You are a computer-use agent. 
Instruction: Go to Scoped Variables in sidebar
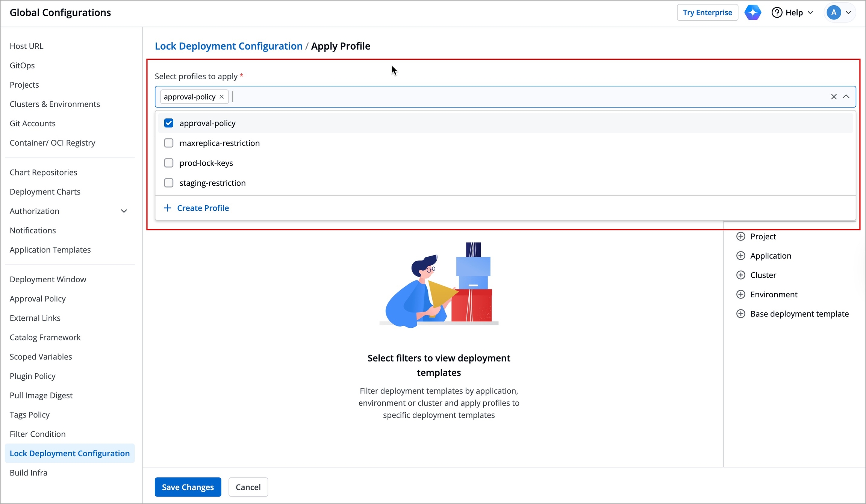pyautogui.click(x=41, y=357)
